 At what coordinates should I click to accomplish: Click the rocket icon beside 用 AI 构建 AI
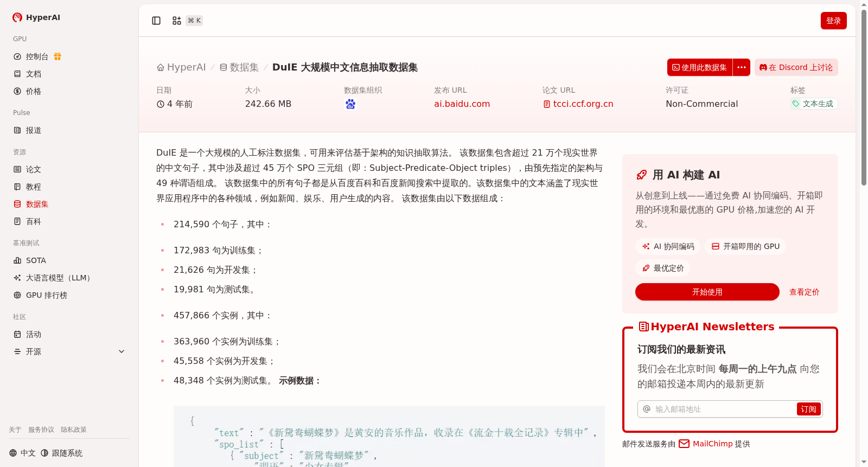point(641,175)
